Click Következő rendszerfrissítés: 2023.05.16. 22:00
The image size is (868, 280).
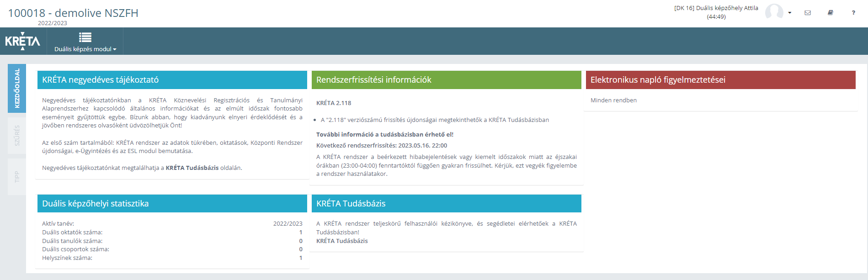click(382, 146)
